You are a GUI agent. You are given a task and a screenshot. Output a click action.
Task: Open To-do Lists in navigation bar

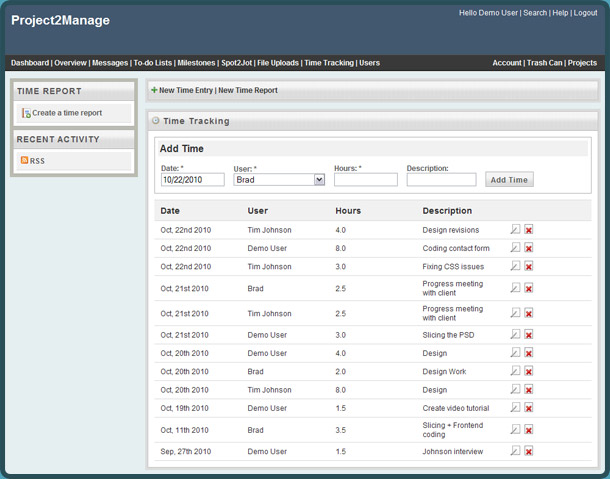(152, 63)
